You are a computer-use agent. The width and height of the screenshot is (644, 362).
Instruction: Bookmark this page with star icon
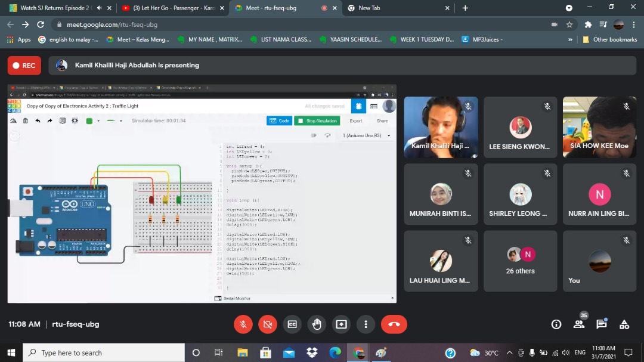coord(569,24)
